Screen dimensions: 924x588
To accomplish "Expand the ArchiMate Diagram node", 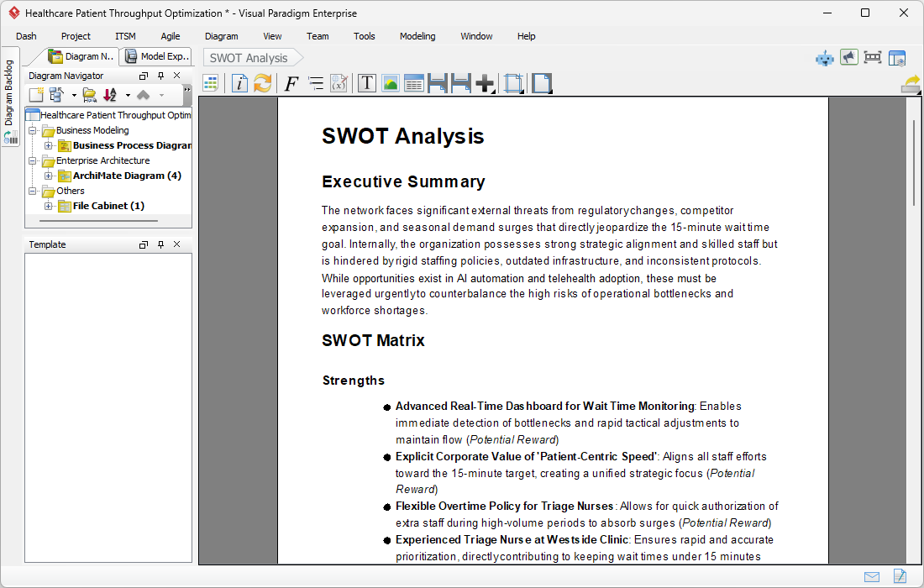I will (48, 176).
